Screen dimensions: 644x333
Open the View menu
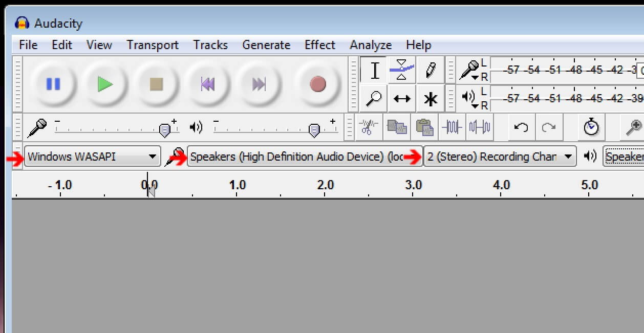click(99, 45)
